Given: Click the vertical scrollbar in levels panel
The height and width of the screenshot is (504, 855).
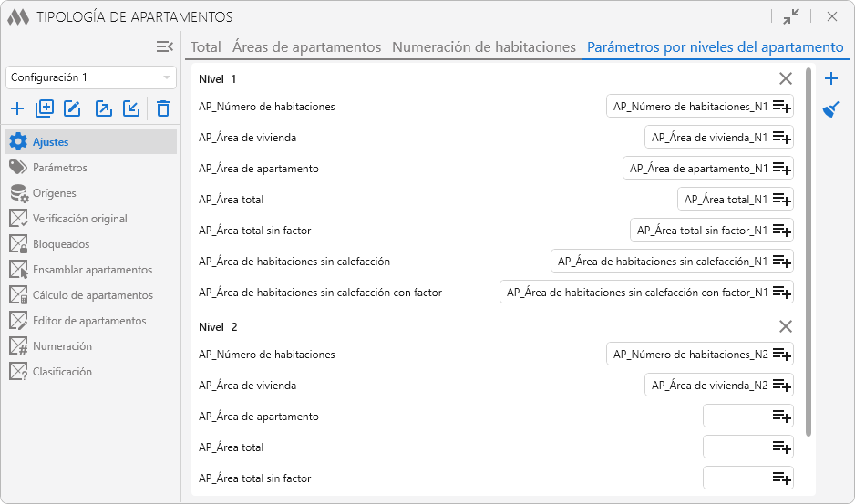Looking at the screenshot, I should click(808, 246).
